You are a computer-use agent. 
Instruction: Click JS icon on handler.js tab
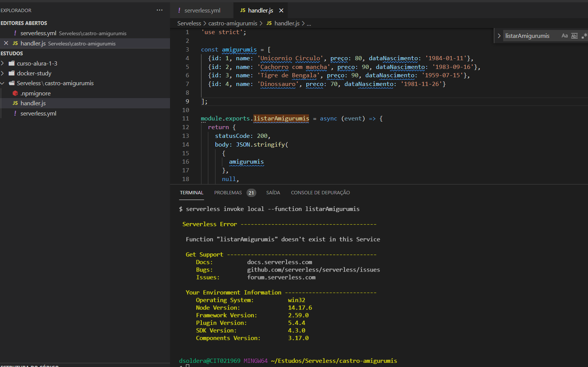pyautogui.click(x=243, y=11)
